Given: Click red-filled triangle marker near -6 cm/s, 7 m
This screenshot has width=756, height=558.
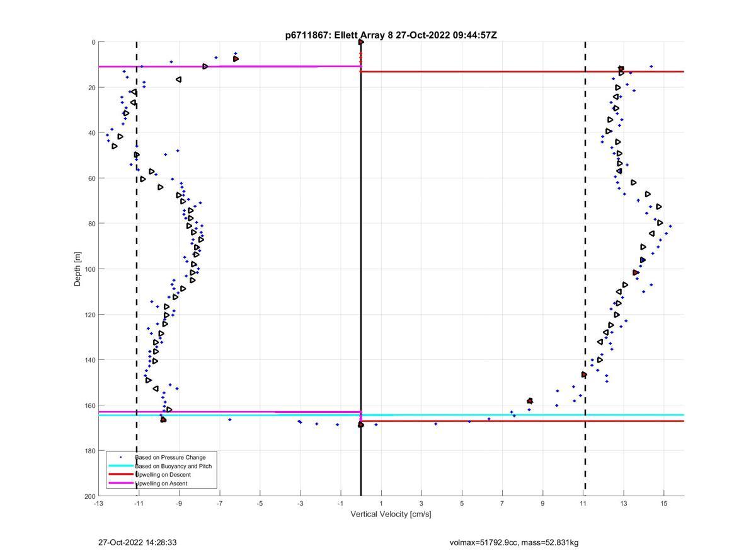Looking at the screenshot, I should click(236, 59).
